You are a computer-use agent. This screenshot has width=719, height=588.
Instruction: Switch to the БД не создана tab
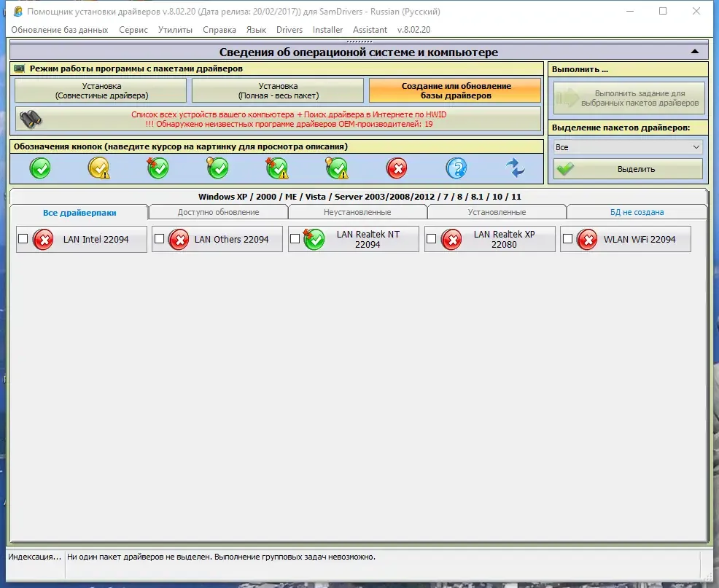tap(637, 212)
